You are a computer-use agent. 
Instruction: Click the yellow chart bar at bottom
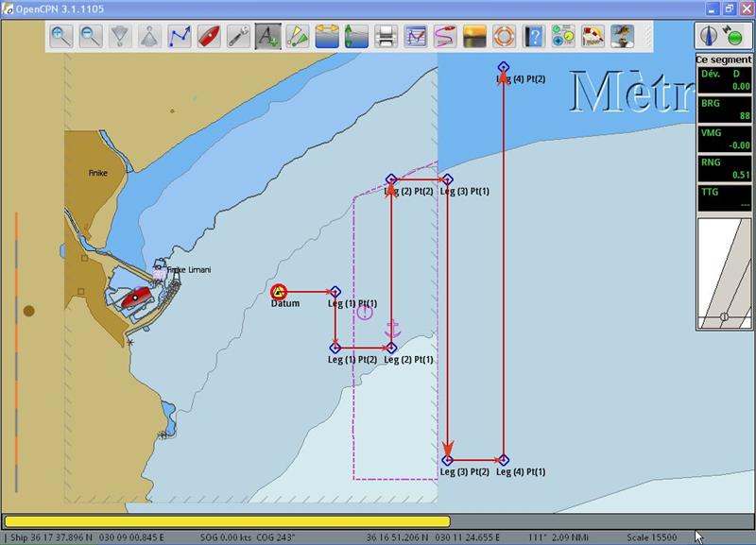[x=227, y=520]
